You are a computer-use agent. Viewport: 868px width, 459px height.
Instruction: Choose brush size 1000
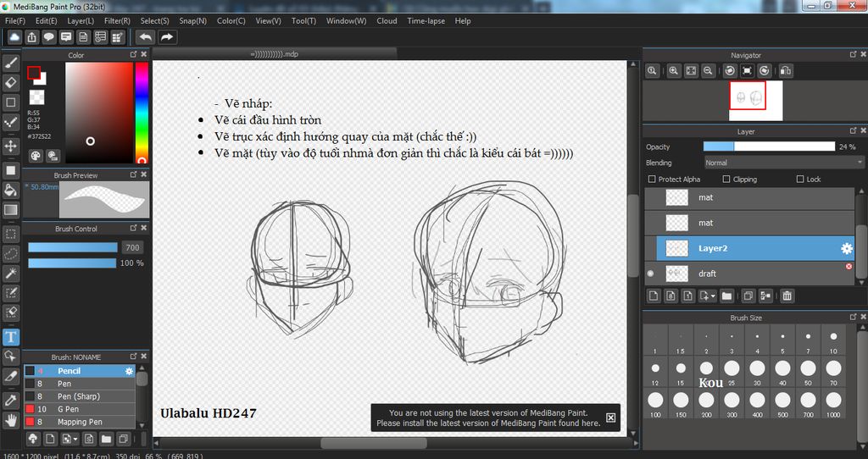(833, 404)
